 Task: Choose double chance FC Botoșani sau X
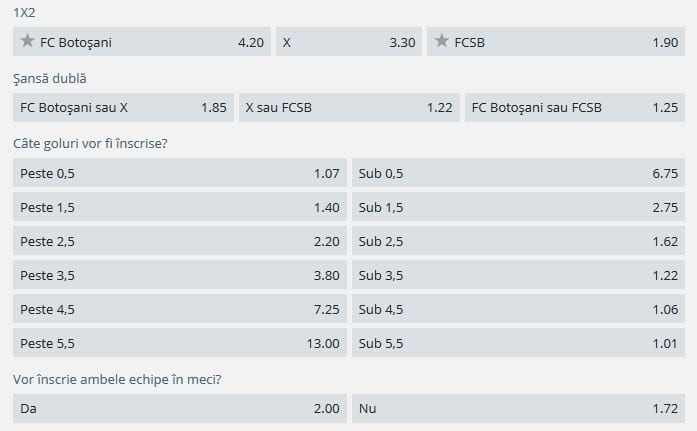(122, 107)
